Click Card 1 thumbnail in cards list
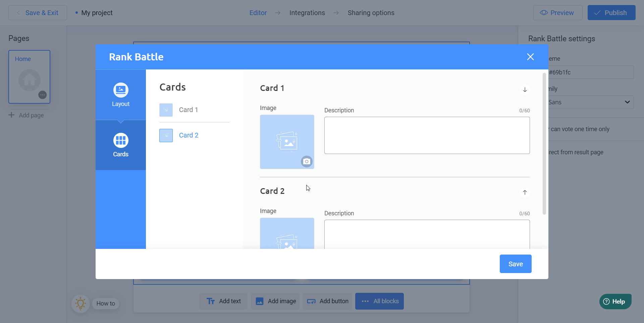Image resolution: width=644 pixels, height=323 pixels. click(x=166, y=110)
